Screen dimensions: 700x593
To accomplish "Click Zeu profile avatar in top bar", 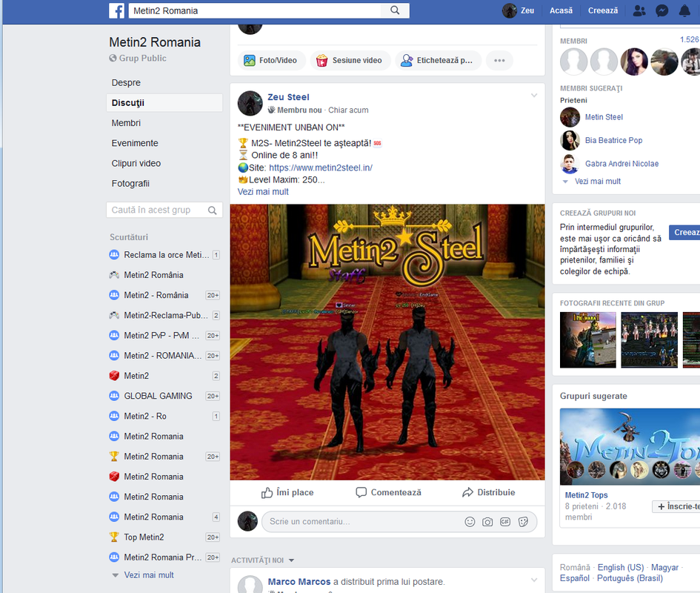I will tap(510, 10).
